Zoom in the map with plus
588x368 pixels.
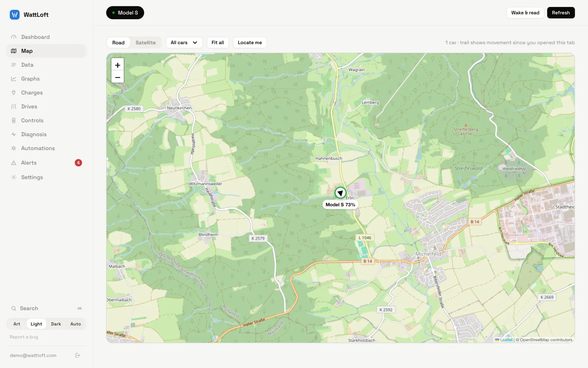pyautogui.click(x=118, y=65)
